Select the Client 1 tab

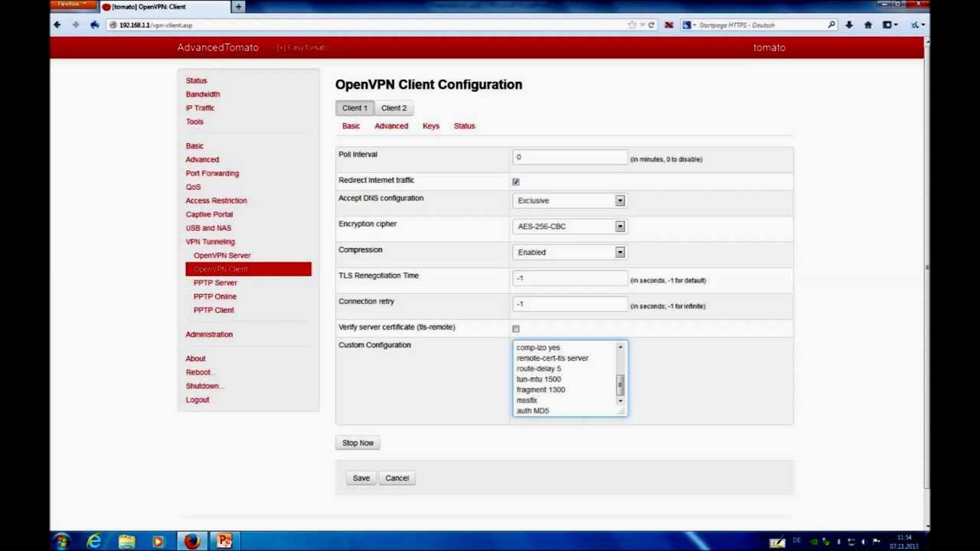(x=354, y=108)
